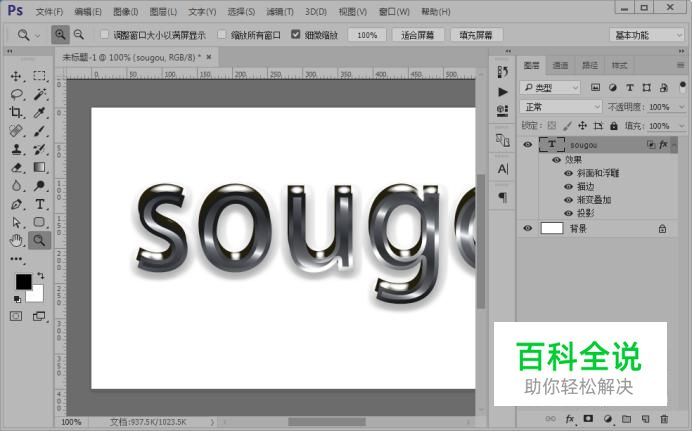
Task: Open the workspace switcher dropdown
Action: point(647,35)
